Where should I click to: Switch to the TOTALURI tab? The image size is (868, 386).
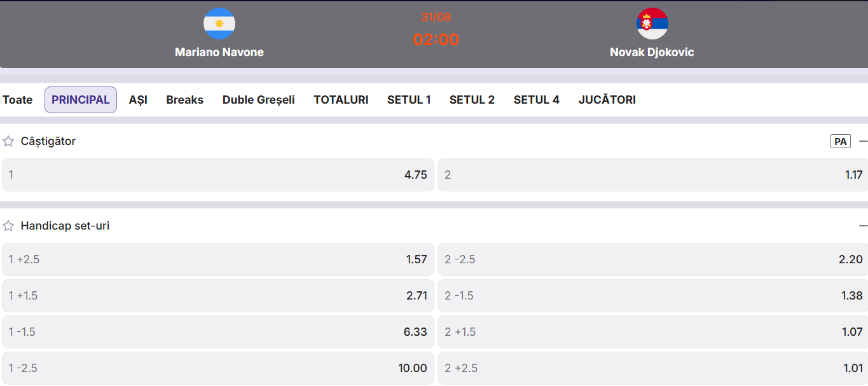(x=341, y=100)
